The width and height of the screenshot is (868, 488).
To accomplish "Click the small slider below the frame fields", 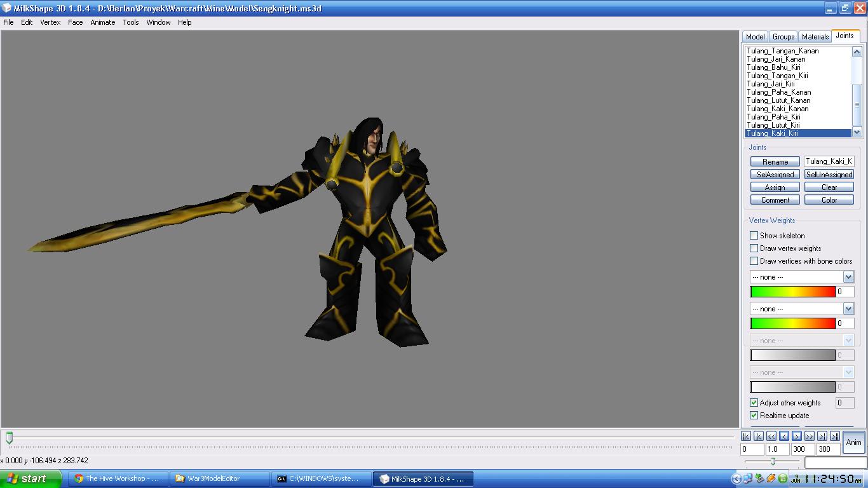I will [773, 462].
